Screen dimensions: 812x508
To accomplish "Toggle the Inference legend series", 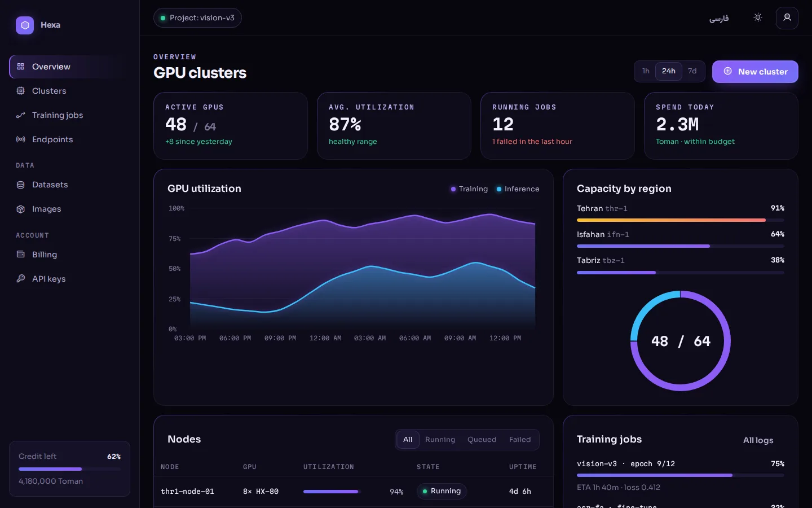I will tap(518, 189).
